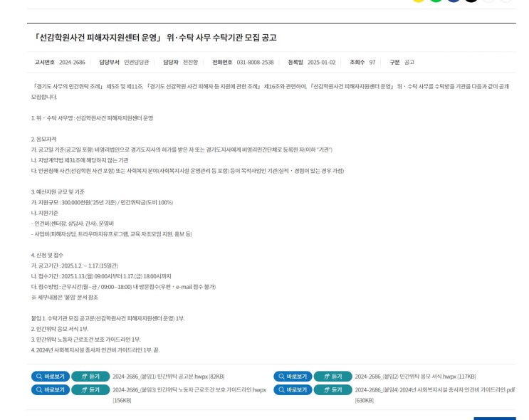Click 바로보기 for 붙임4 인건비 가이드라인.pdf
The width and height of the screenshot is (529, 420).
(293, 389)
